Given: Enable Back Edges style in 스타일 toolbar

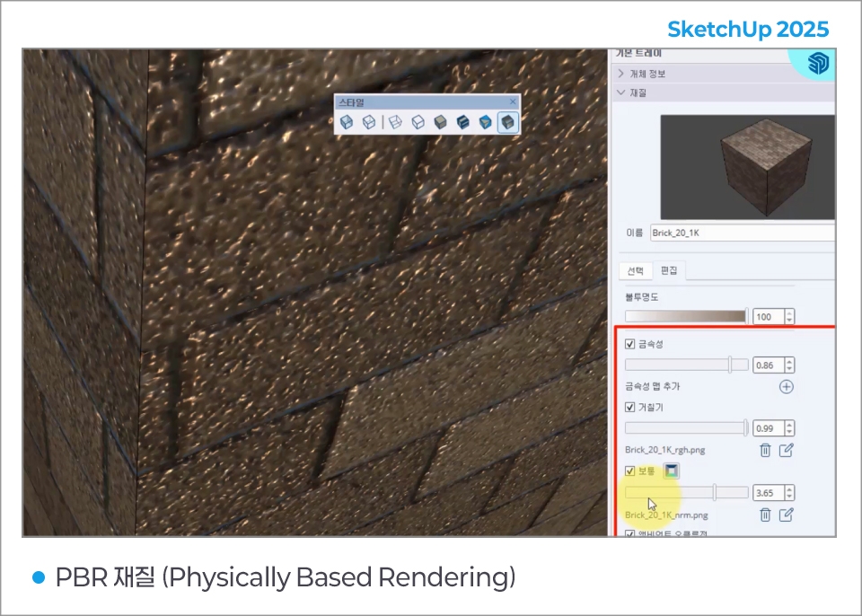Looking at the screenshot, I should (x=369, y=122).
